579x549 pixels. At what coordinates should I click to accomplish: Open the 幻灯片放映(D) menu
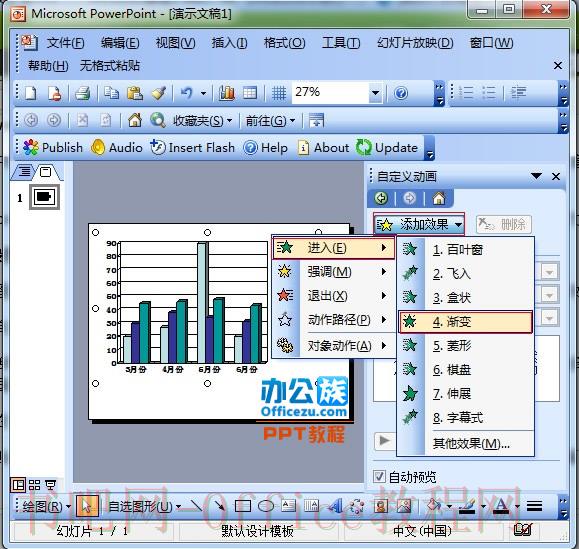coord(415,43)
